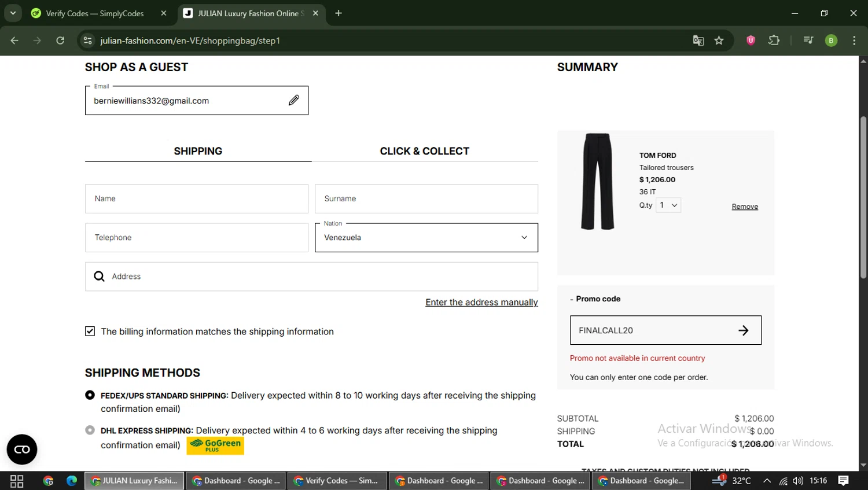Image resolution: width=868 pixels, height=490 pixels.
Task: Click inside the Name field
Action: (197, 199)
